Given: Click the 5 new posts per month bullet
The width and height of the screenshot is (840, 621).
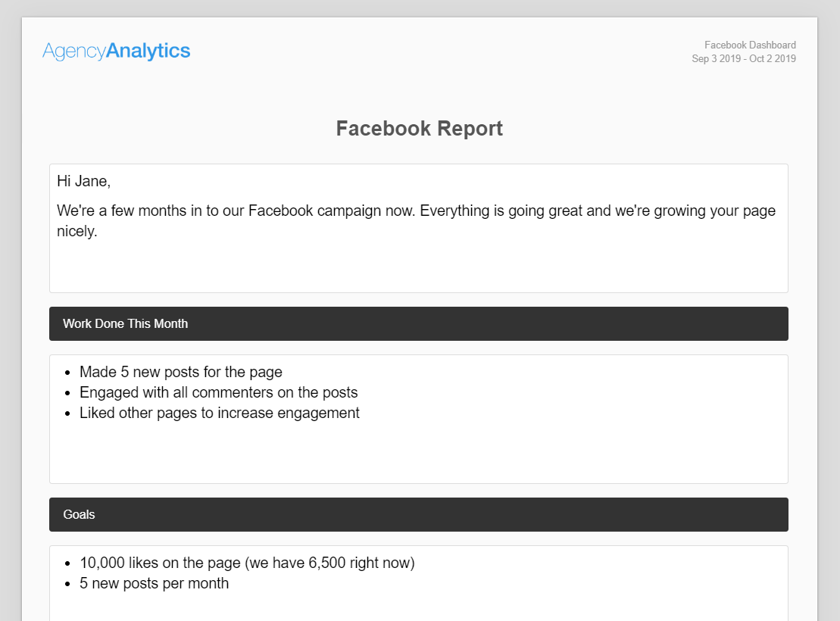Looking at the screenshot, I should coord(154,583).
